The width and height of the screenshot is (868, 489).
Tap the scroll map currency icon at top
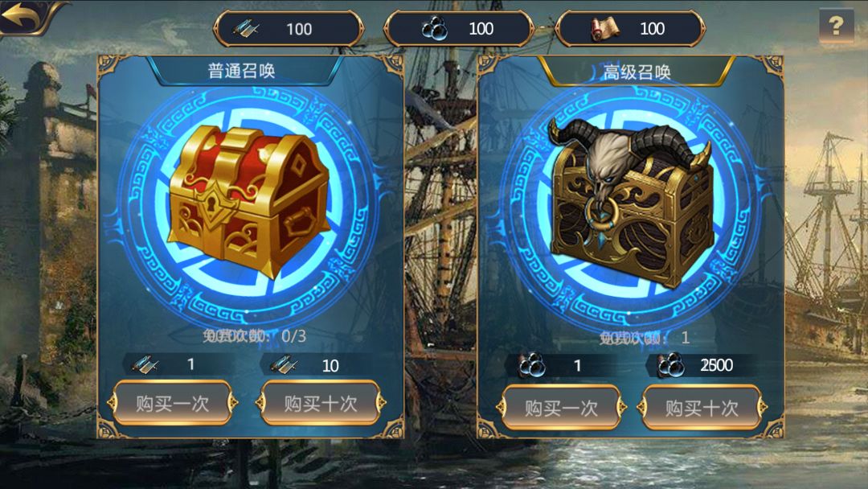pos(604,28)
